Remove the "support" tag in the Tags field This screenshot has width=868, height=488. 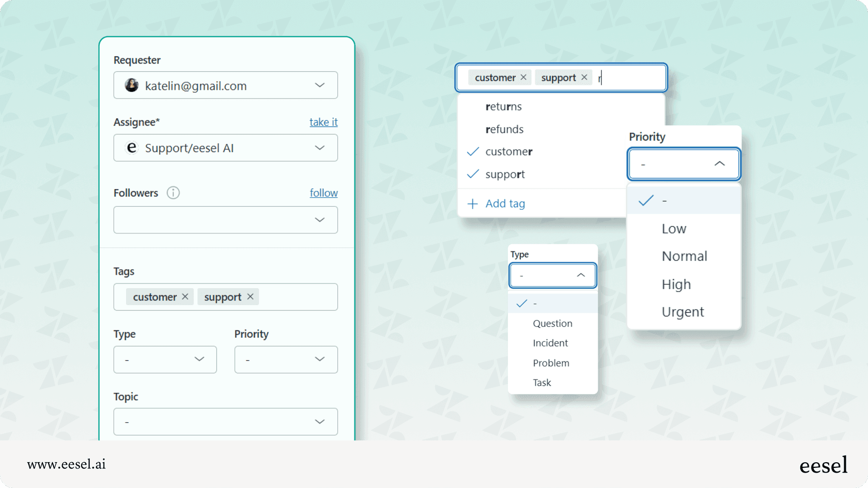click(250, 297)
